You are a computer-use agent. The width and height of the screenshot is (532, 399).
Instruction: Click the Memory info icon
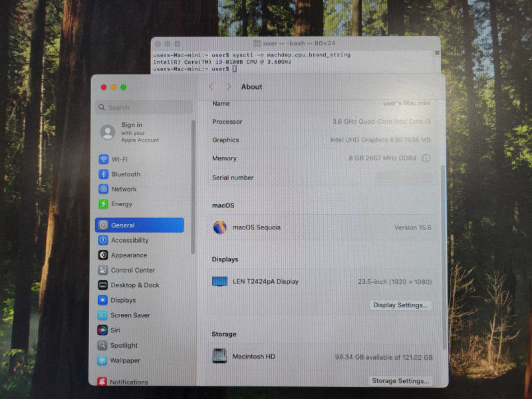tap(426, 158)
